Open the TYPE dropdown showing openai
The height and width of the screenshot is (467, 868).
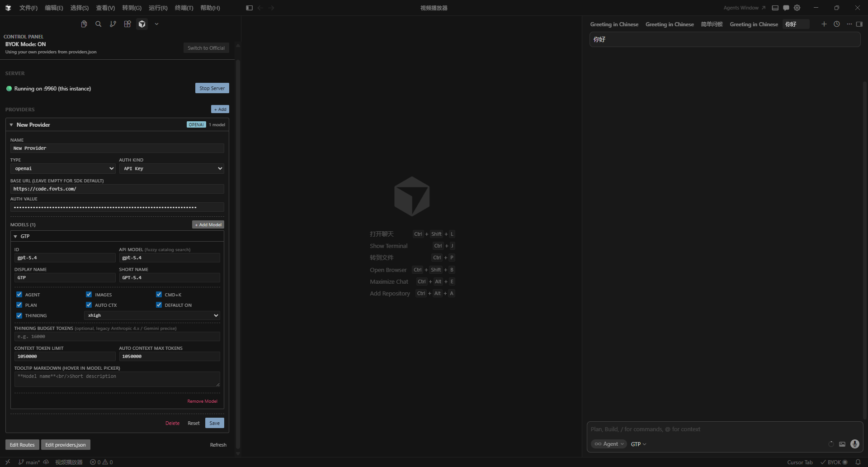[x=63, y=168]
